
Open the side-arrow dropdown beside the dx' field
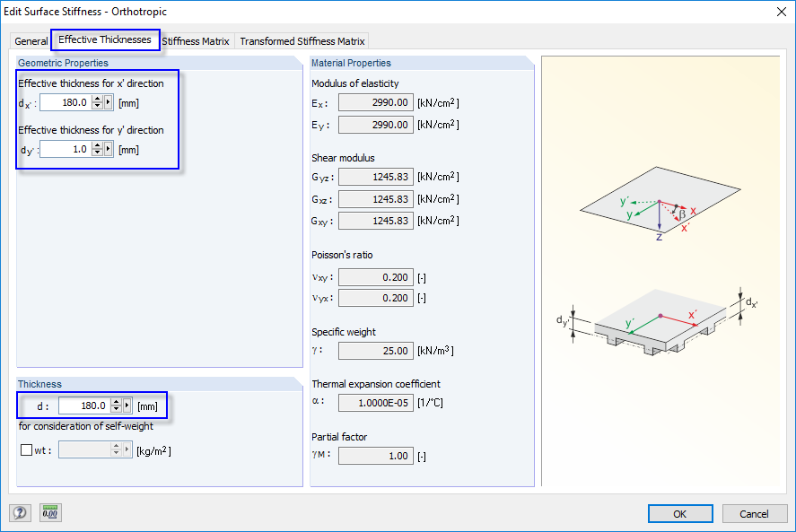[x=108, y=102]
